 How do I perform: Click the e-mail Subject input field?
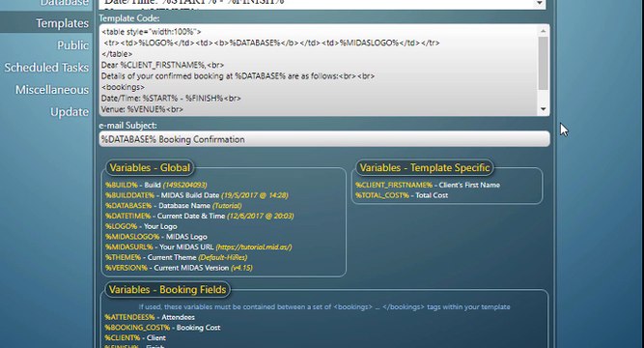[x=324, y=139]
